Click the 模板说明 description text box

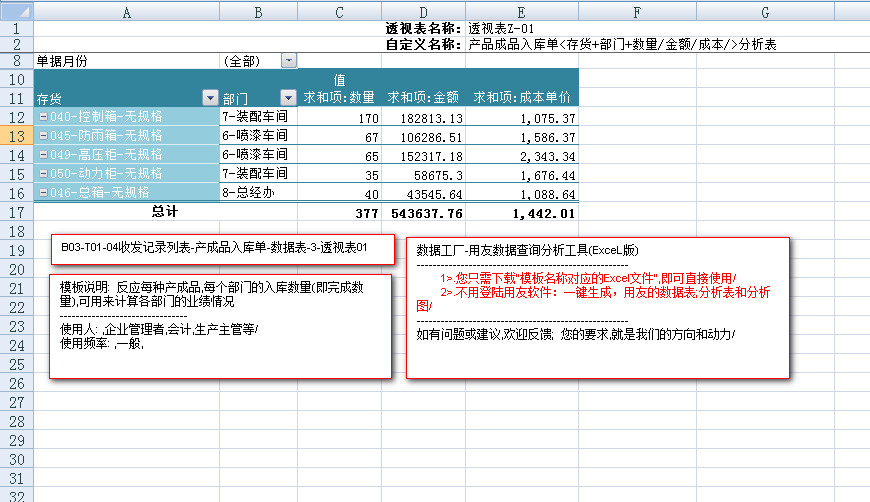(x=220, y=326)
